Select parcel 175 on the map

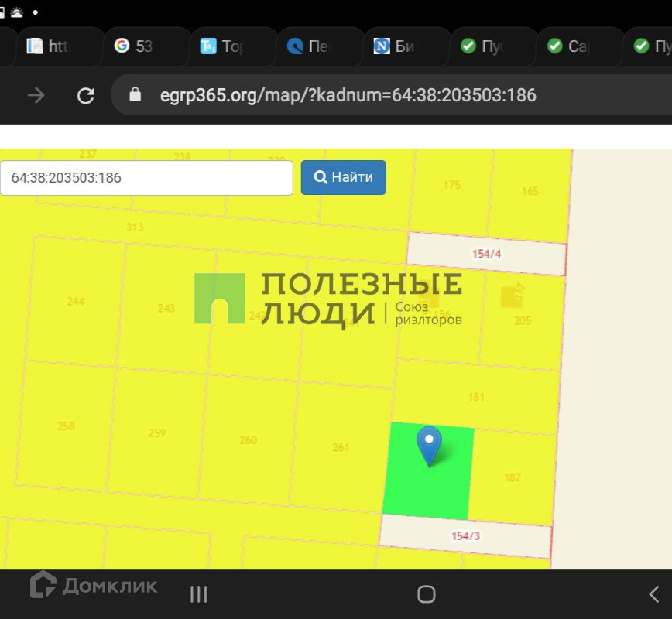pyautogui.click(x=451, y=185)
